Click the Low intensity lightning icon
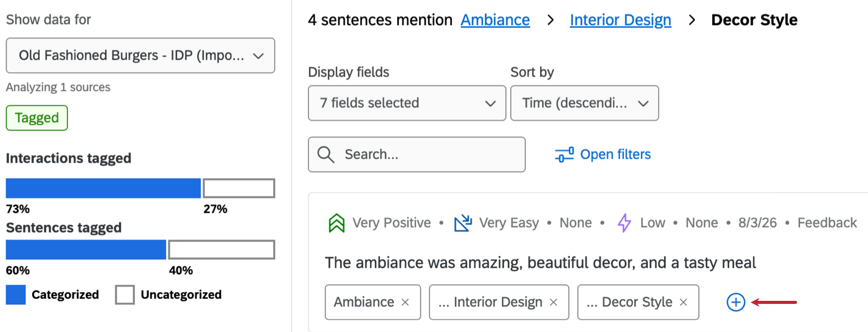The width and height of the screenshot is (868, 332). coord(624,223)
